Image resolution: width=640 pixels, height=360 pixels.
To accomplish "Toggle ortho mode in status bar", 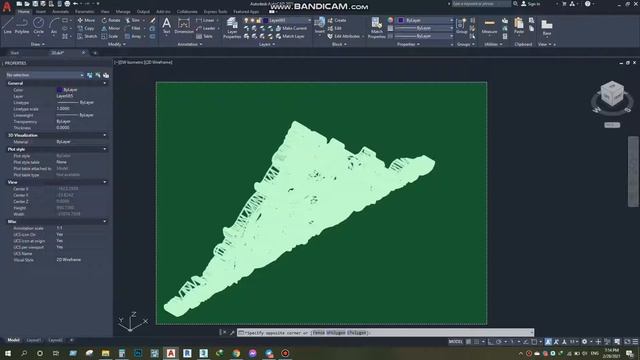I will [x=491, y=342].
